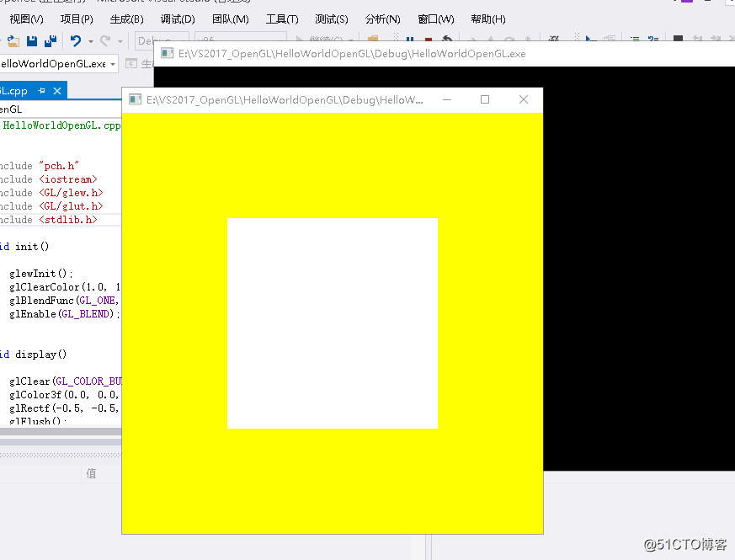The height and width of the screenshot is (560, 735).
Task: Open the 测试(S) test menu
Action: pos(332,19)
